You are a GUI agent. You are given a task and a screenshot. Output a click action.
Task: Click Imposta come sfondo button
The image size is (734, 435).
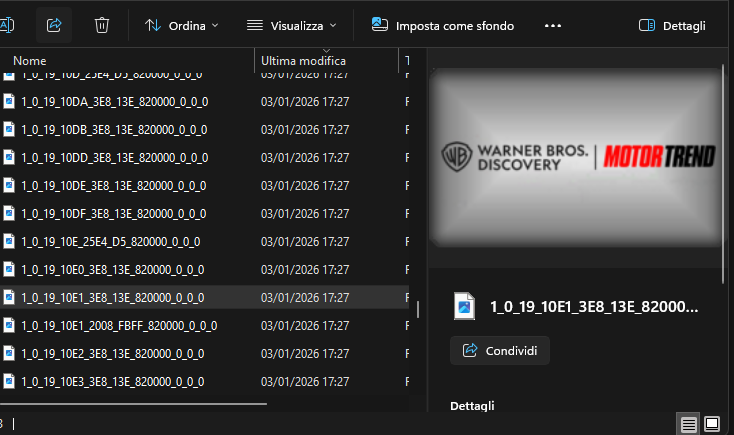(x=443, y=25)
